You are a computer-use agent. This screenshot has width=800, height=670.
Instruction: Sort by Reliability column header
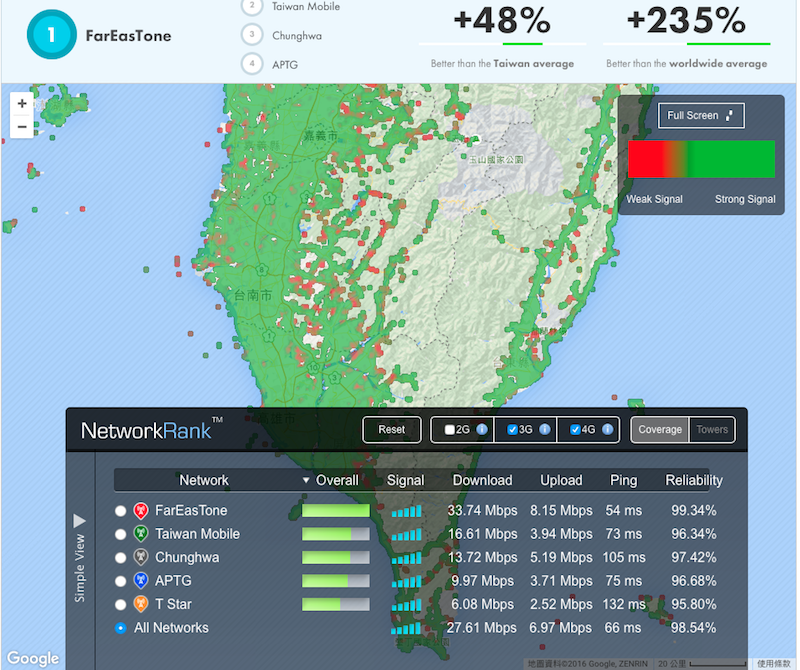(x=694, y=480)
